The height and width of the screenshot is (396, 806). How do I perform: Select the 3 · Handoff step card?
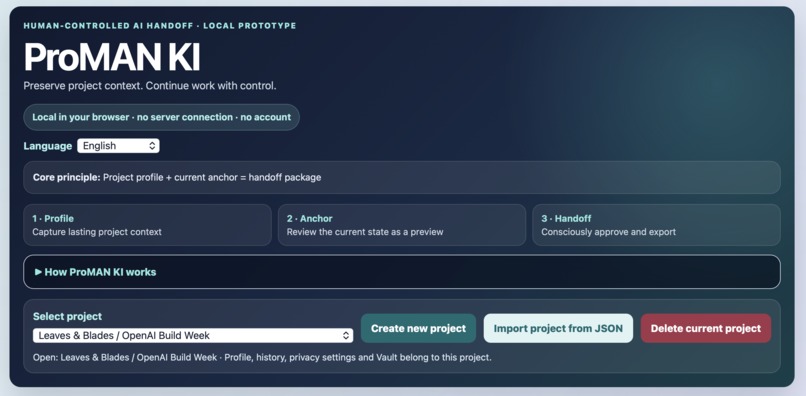click(x=656, y=225)
